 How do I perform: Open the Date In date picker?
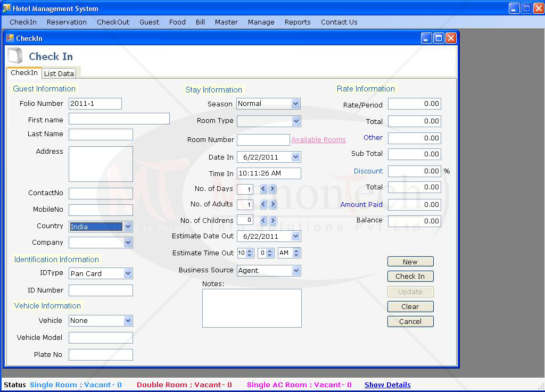(296, 157)
